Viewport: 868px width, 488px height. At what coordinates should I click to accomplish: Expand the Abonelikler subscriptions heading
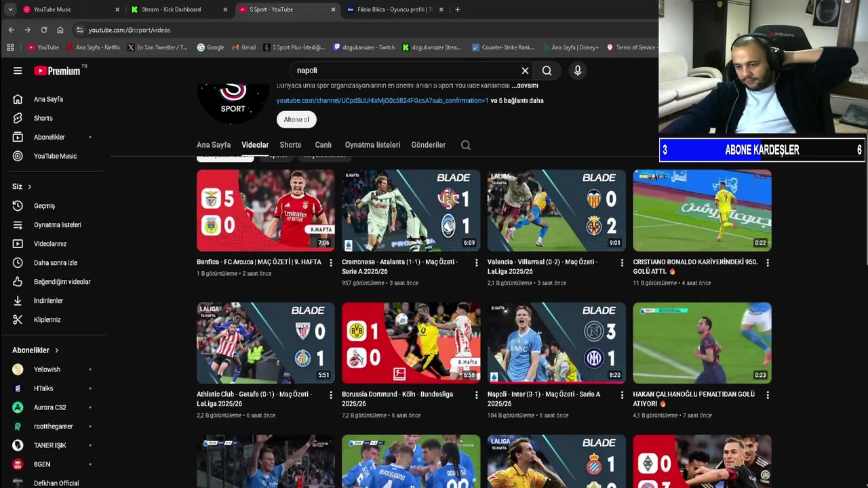click(35, 350)
